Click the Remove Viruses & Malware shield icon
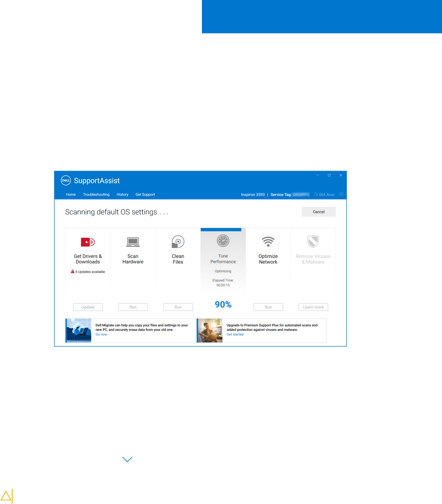This screenshot has height=504, width=442. pos(313,242)
